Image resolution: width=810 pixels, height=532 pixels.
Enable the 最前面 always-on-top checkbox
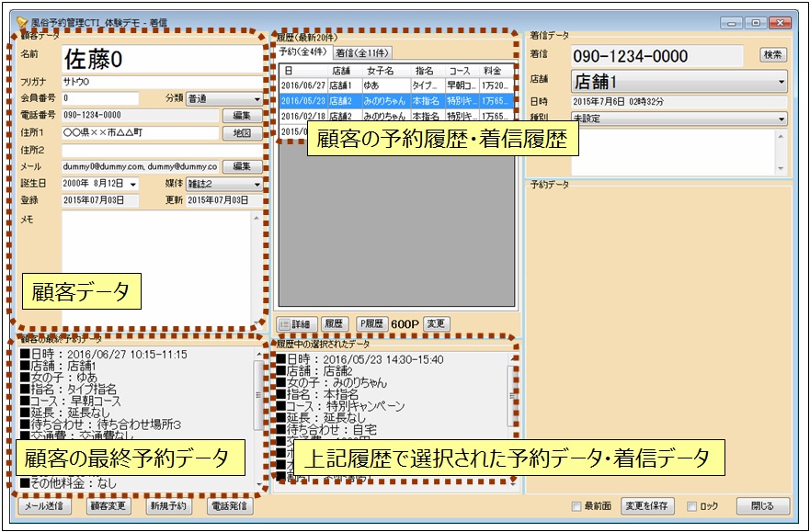576,506
